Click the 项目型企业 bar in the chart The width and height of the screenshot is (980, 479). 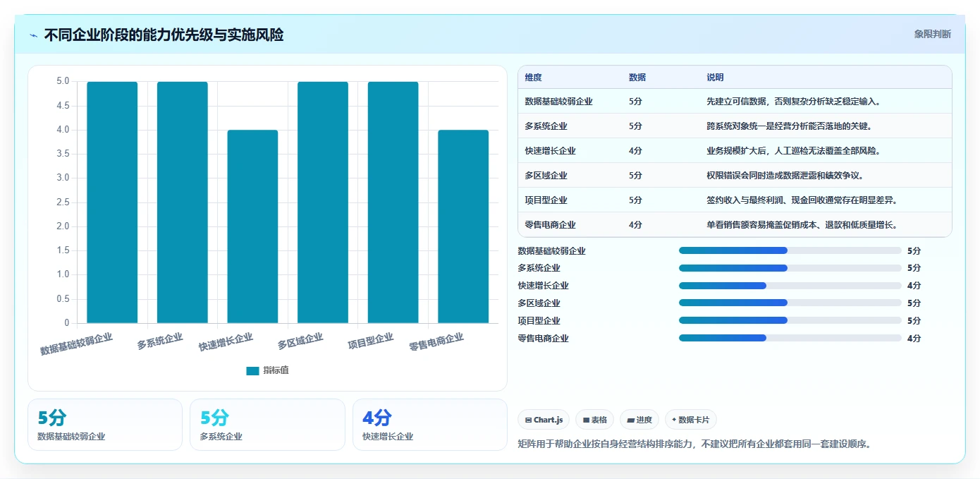click(393, 202)
